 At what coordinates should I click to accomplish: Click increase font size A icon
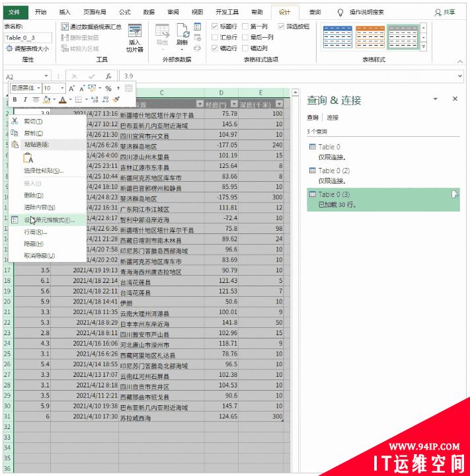coord(71,89)
